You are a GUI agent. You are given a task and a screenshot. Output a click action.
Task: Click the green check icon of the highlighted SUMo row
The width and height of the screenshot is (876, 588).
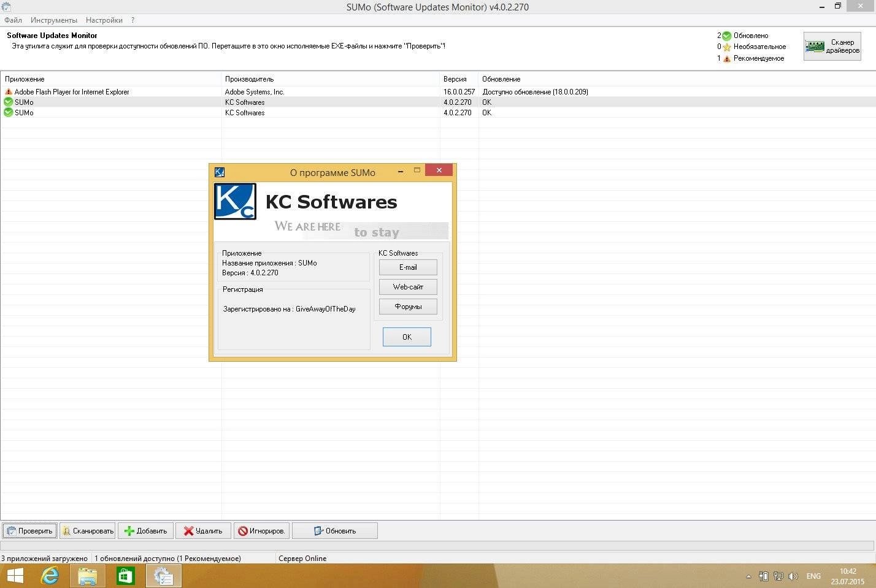pos(9,102)
